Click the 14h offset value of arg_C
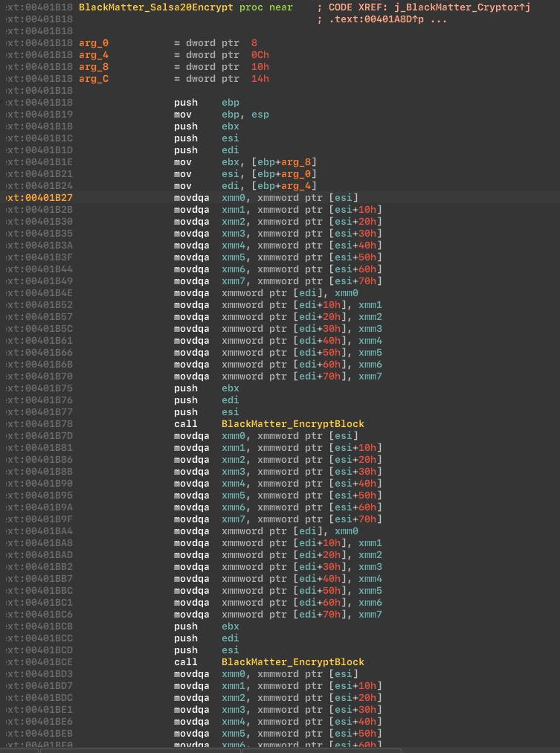The height and width of the screenshot is (753, 560). coord(260,79)
